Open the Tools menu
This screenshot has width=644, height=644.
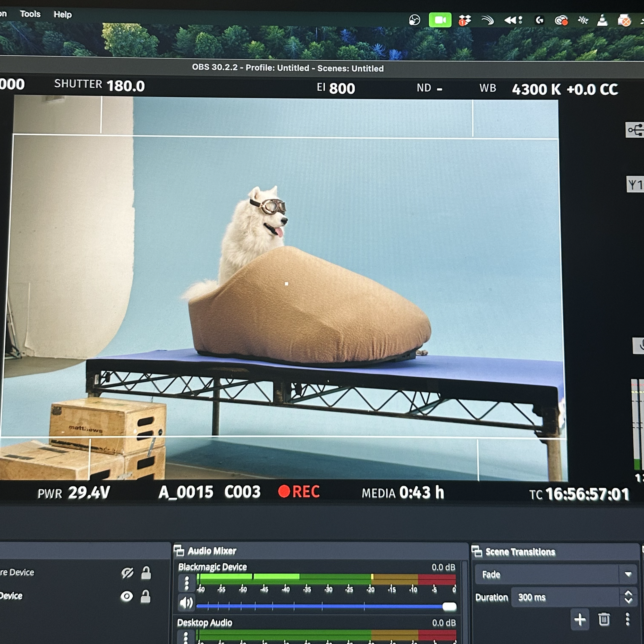click(x=30, y=14)
